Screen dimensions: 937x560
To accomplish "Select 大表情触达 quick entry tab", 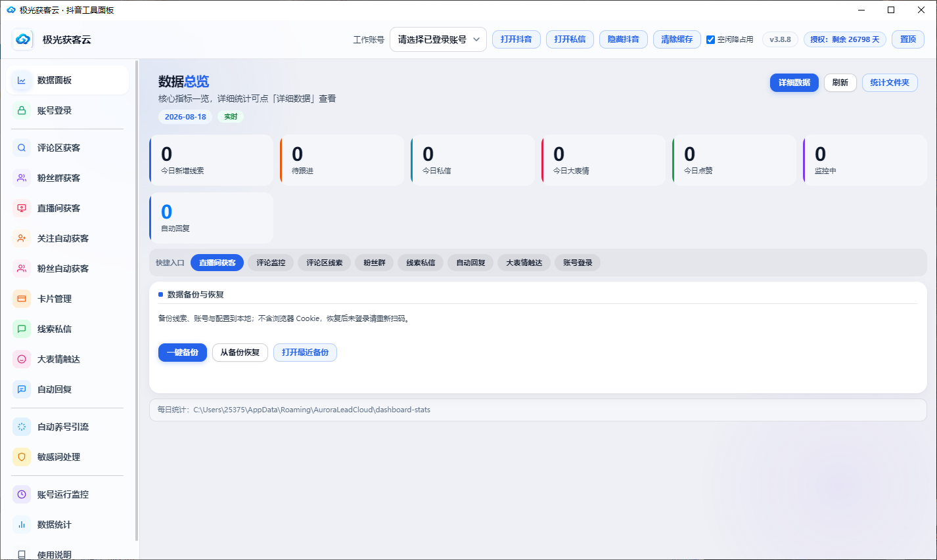I will [x=524, y=263].
